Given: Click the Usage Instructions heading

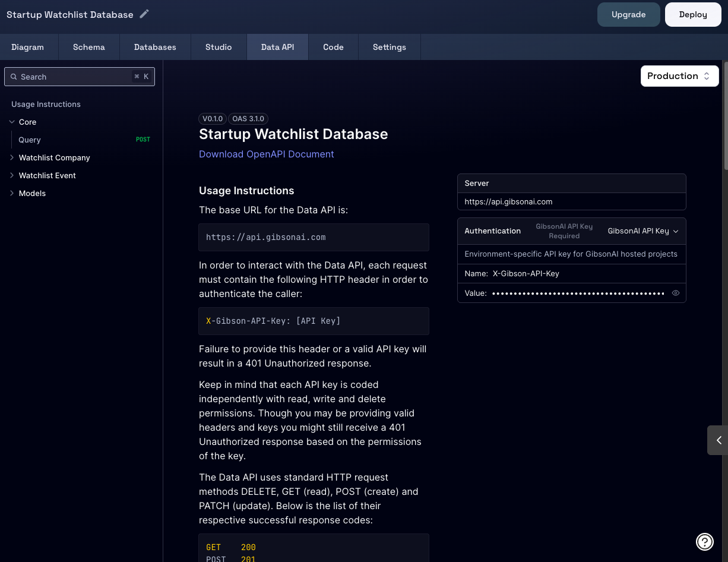Looking at the screenshot, I should tap(246, 191).
